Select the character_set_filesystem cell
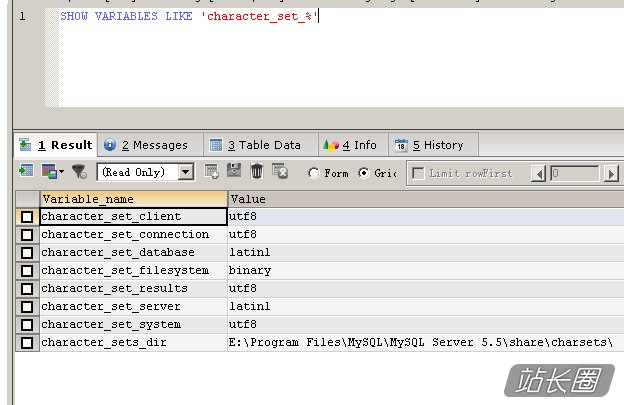This screenshot has width=624, height=405. pos(134,271)
